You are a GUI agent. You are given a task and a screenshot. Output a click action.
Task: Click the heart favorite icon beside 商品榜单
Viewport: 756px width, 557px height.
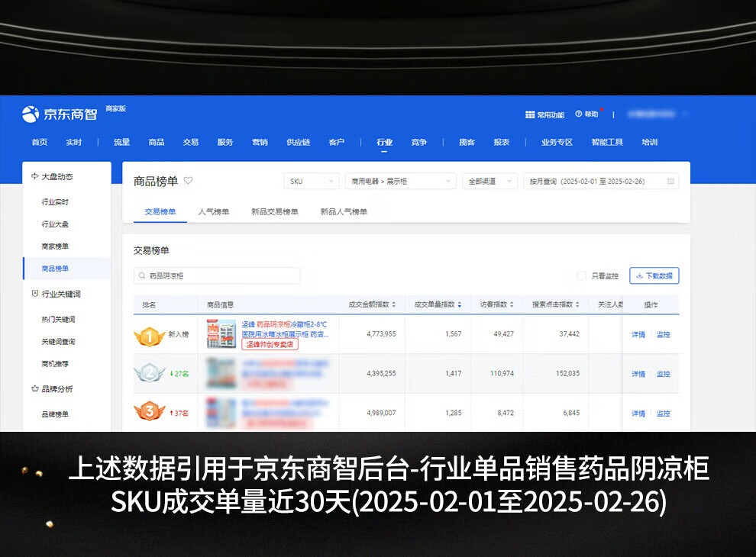pos(189,181)
